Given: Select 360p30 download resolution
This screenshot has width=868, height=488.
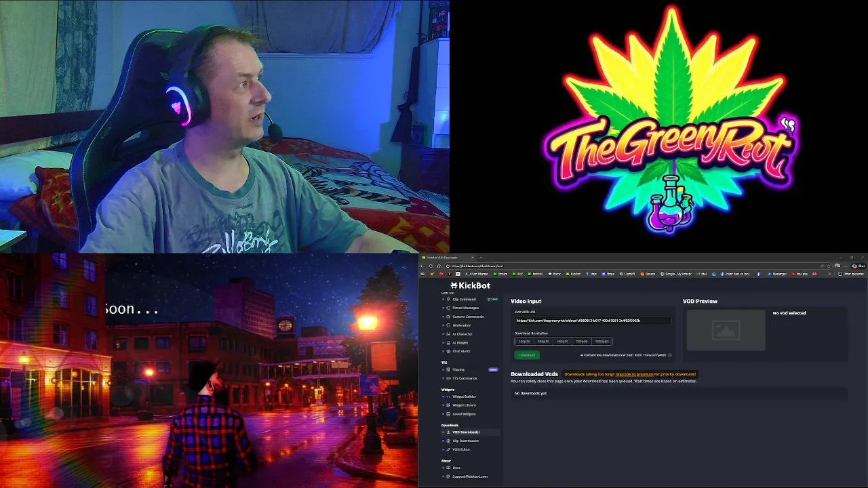Looking at the screenshot, I should click(543, 342).
